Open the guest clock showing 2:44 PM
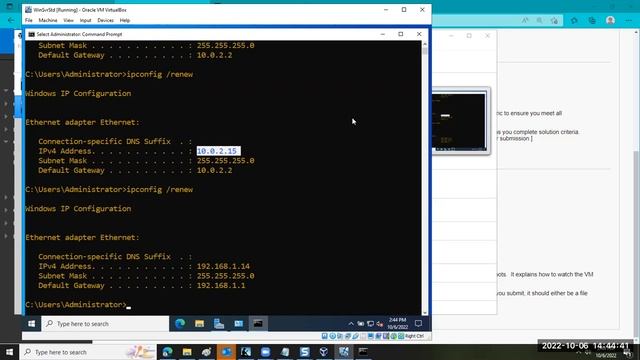Viewport: 640px width, 360px height. pos(397,323)
